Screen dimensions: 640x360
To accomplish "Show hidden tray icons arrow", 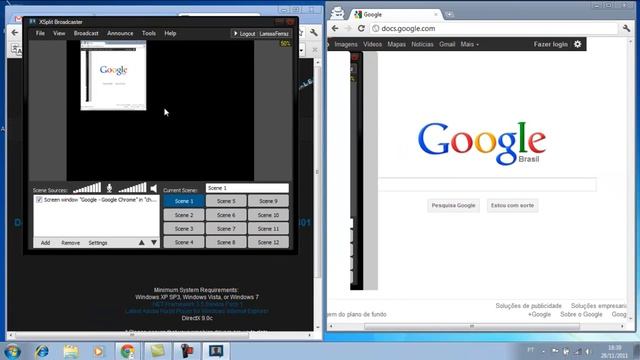I will point(543,351).
